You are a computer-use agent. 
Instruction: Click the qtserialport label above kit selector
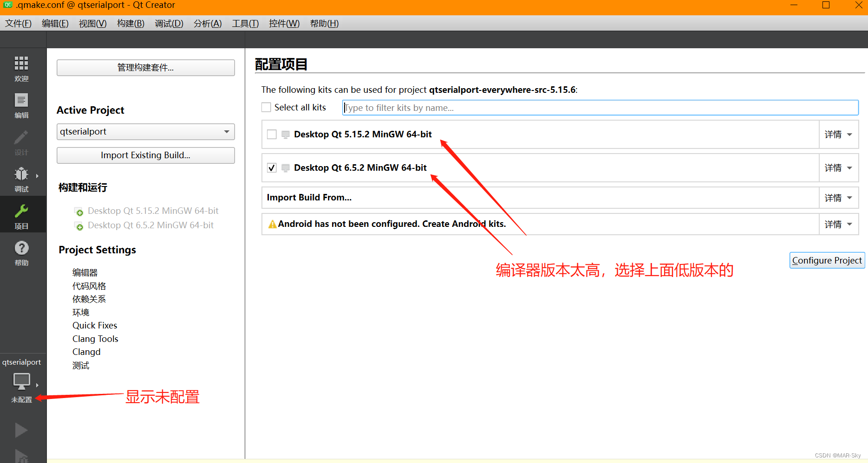tap(21, 362)
